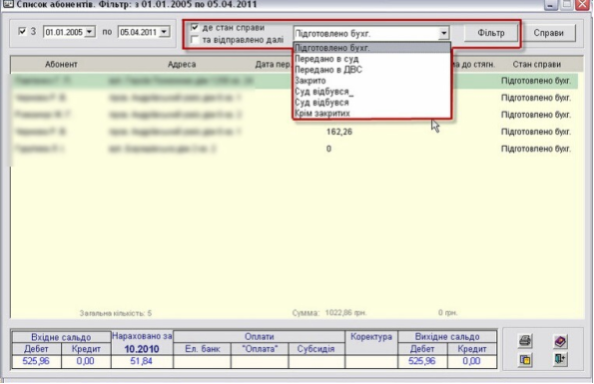
Task: Uncheck 'де стан справи' checkbox
Action: click(x=195, y=27)
